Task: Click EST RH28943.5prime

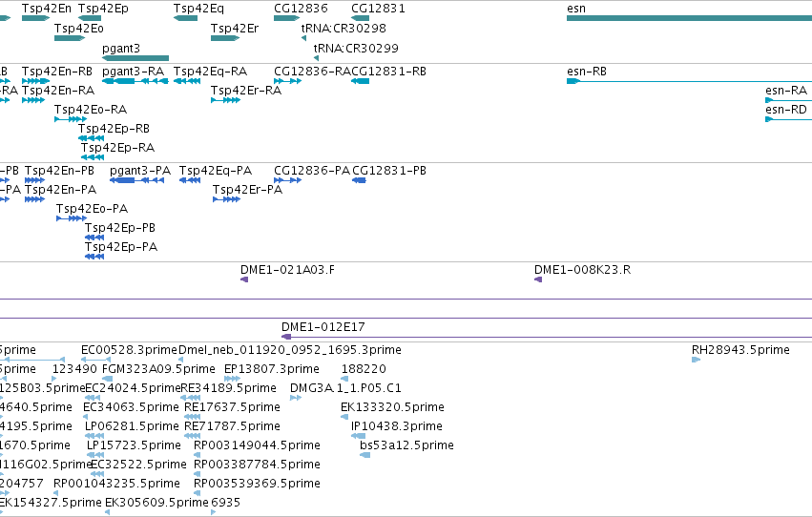Action: click(x=696, y=360)
